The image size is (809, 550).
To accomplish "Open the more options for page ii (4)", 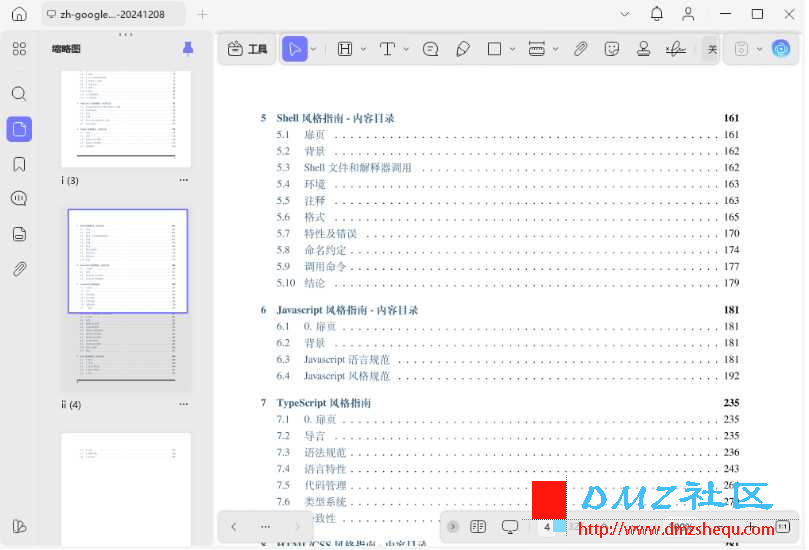I will (184, 404).
